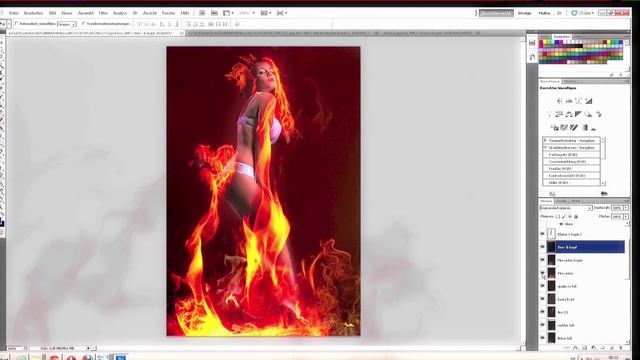The width and height of the screenshot is (640, 360).
Task: Select the Grundelemente workspace button
Action: click(x=496, y=13)
